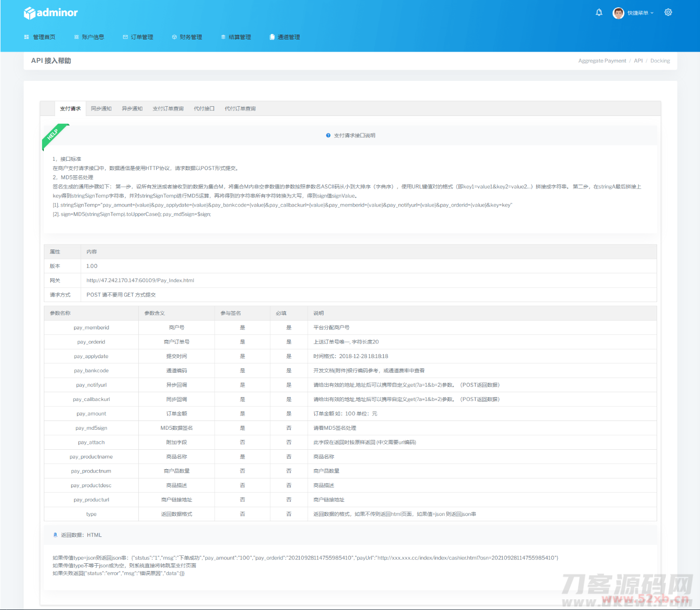Switch to the 同步通知 tab
The height and width of the screenshot is (610, 700).
tap(101, 109)
